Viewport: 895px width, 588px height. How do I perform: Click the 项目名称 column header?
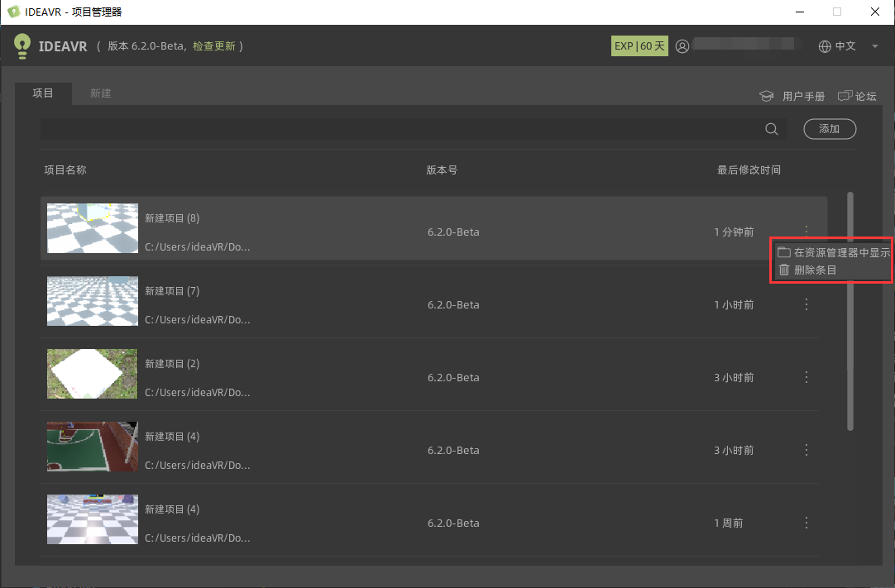[65, 170]
